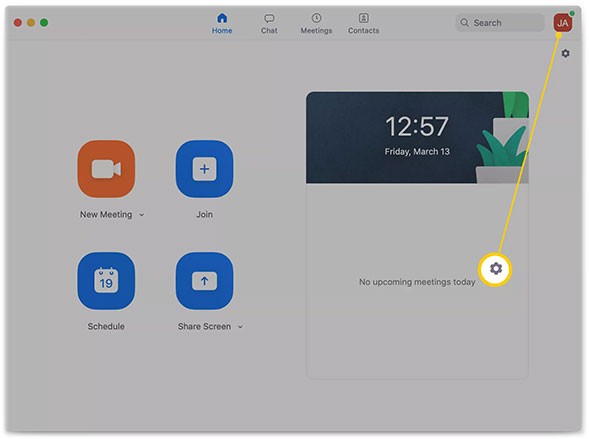Image resolution: width=589 pixels, height=439 pixels.
Task: Click the Schedule text label
Action: (x=106, y=326)
